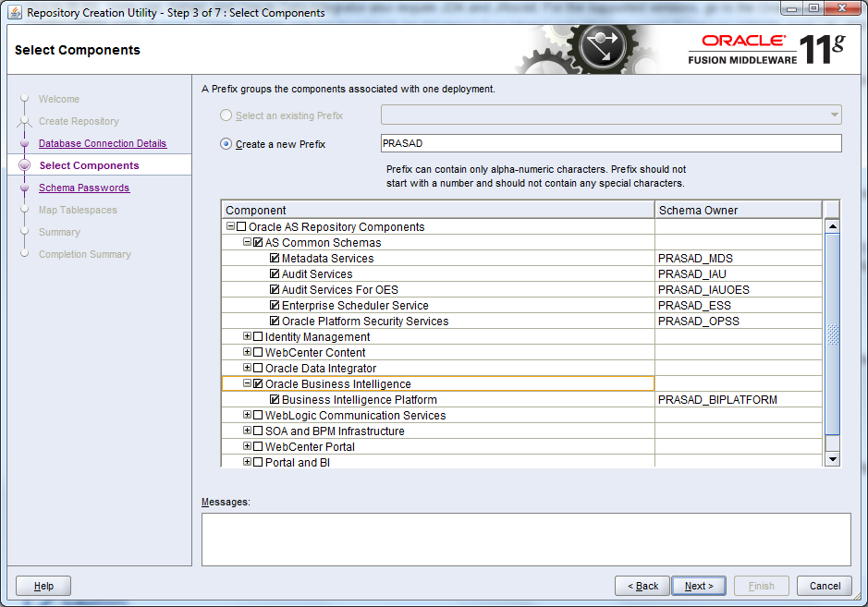Check the Identity Management checkbox
Viewport: 868px width, 607px height.
(x=258, y=336)
